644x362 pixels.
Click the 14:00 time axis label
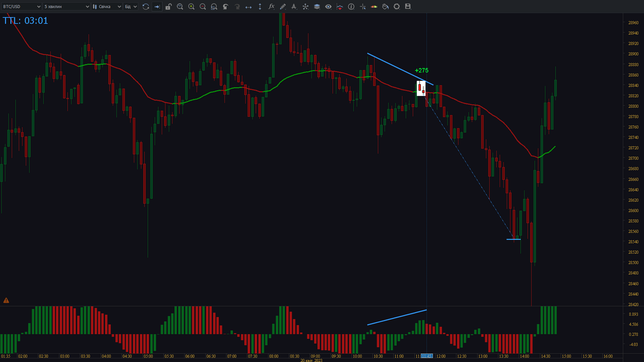524,356
